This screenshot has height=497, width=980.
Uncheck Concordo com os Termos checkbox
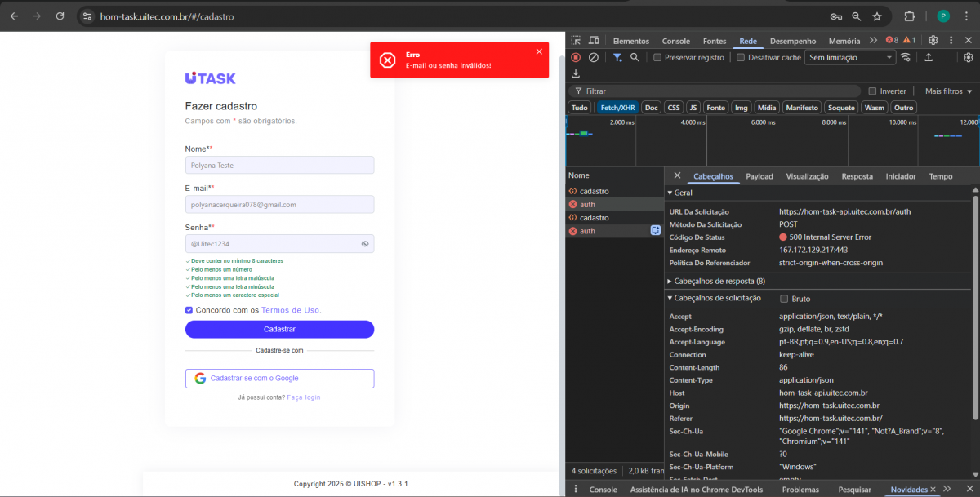189,310
